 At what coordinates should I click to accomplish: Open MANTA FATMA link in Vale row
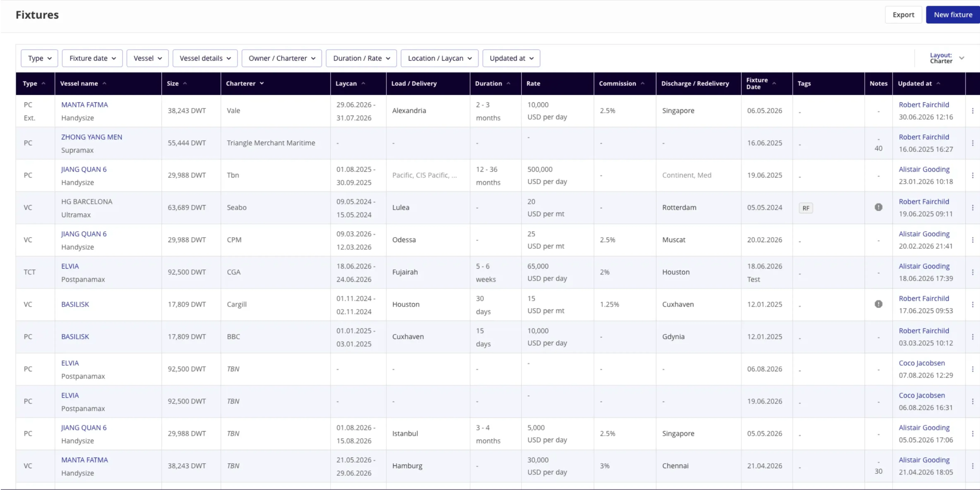pyautogui.click(x=84, y=105)
